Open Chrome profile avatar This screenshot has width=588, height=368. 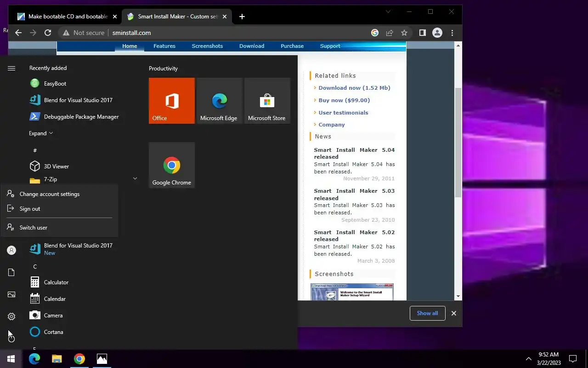click(x=437, y=33)
